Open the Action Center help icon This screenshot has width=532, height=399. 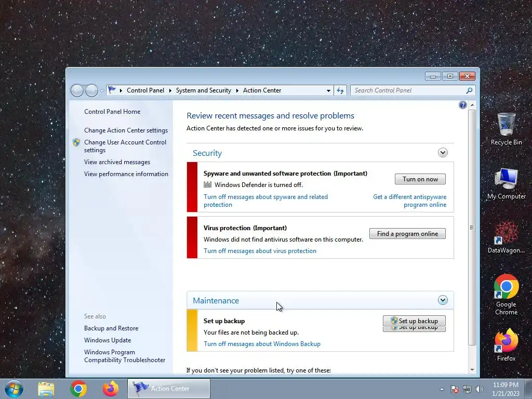click(x=462, y=105)
